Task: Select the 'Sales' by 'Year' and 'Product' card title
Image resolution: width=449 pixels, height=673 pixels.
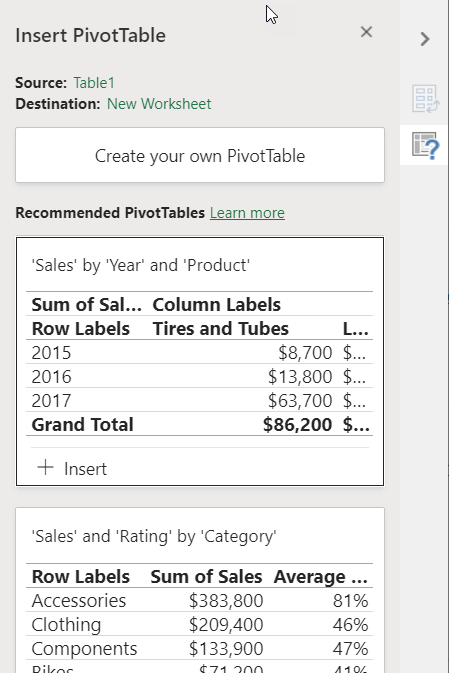Action: [140, 265]
